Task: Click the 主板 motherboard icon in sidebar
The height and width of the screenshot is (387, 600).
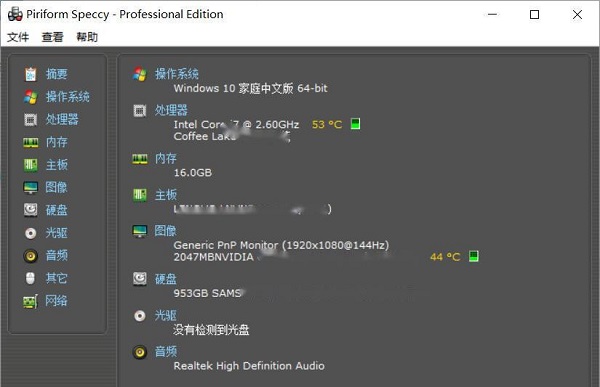Action: (31, 165)
